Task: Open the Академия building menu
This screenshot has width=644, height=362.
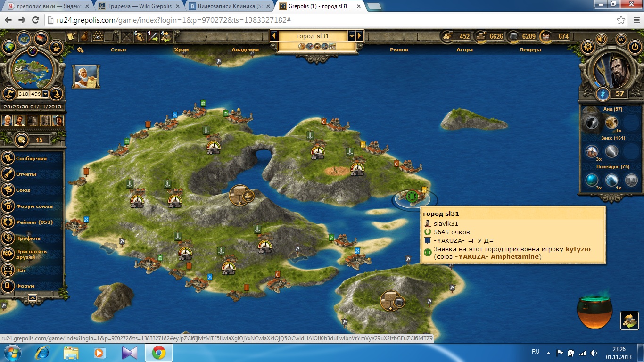Action: (x=245, y=49)
